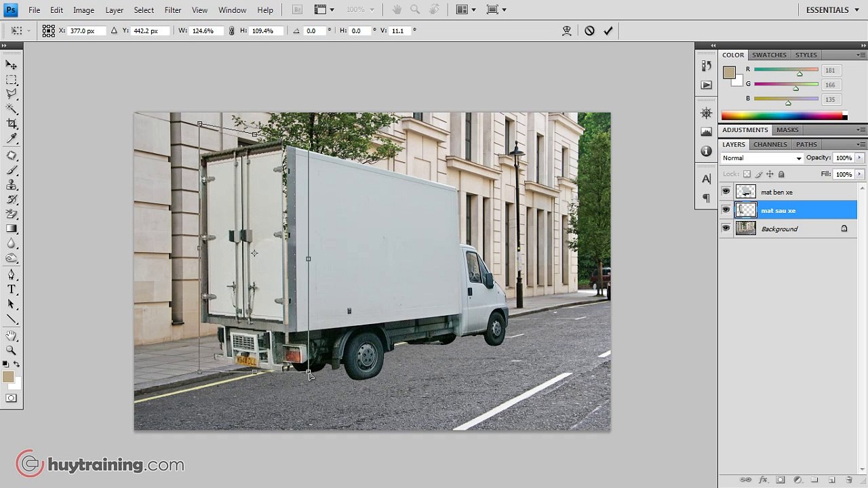
Task: Select the Sponge tool
Action: (x=12, y=258)
